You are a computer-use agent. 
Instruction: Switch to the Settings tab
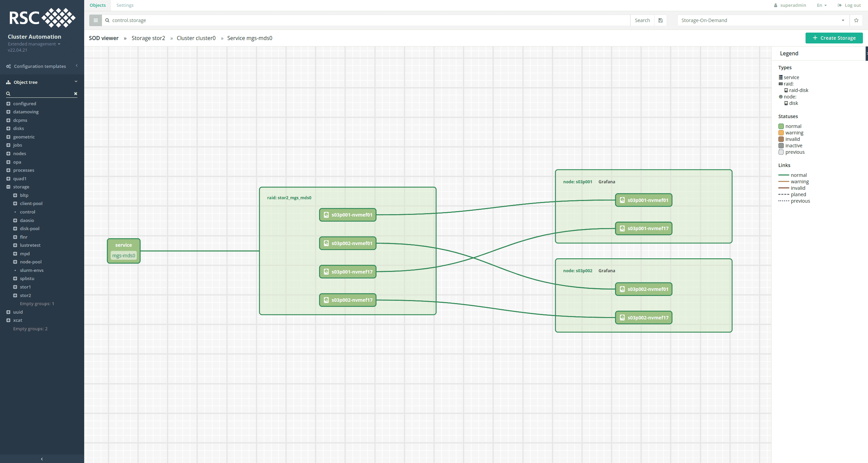point(125,5)
